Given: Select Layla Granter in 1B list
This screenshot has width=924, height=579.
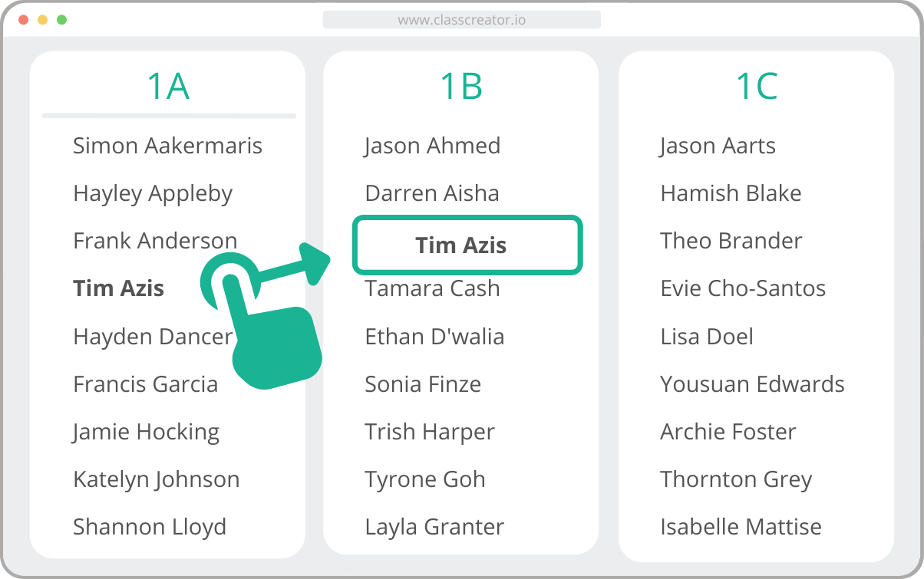Looking at the screenshot, I should [434, 528].
